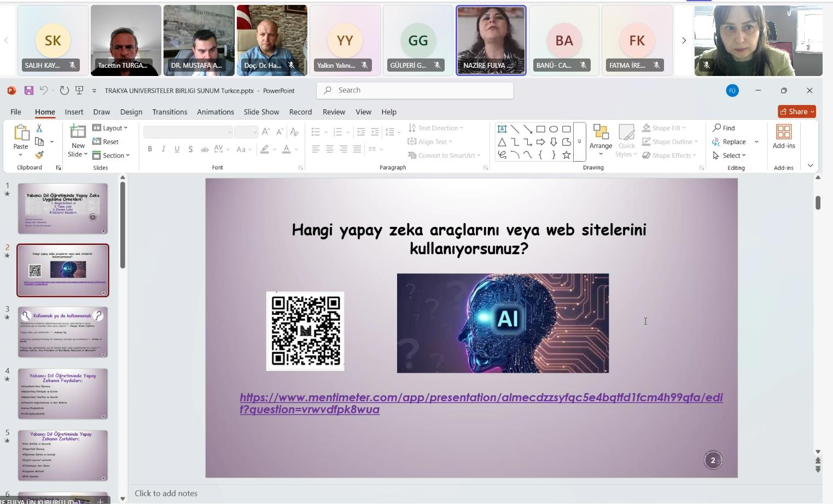Select the oval shape tool

(554, 129)
